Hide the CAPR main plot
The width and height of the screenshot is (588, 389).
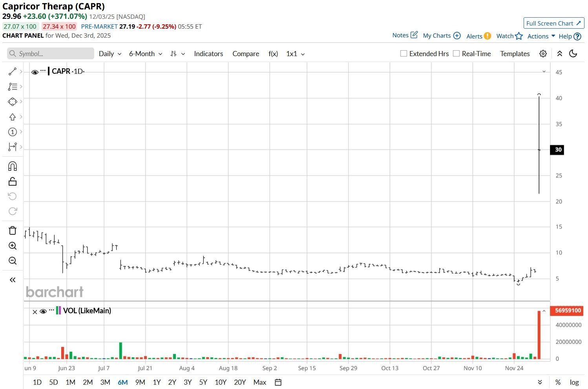point(35,72)
